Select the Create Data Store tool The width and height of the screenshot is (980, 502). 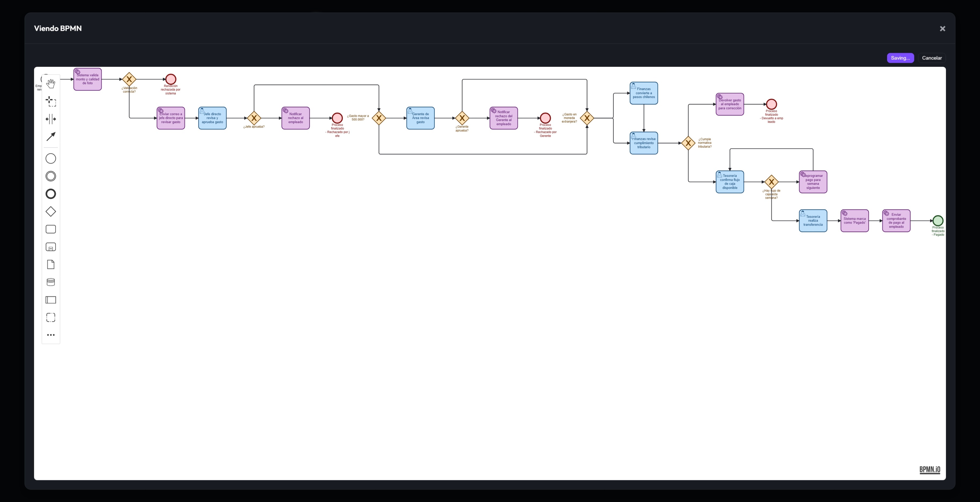(51, 282)
